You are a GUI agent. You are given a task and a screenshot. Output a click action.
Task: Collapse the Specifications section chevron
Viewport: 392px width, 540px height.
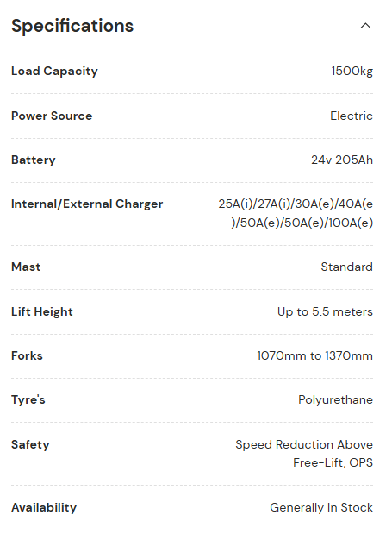coord(365,26)
